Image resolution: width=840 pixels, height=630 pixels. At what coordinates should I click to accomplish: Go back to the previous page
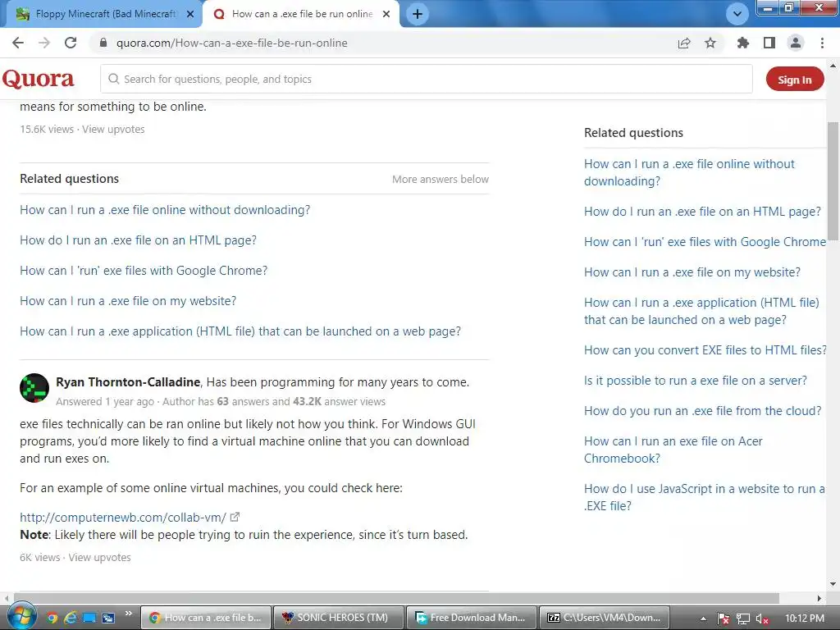pyautogui.click(x=18, y=43)
